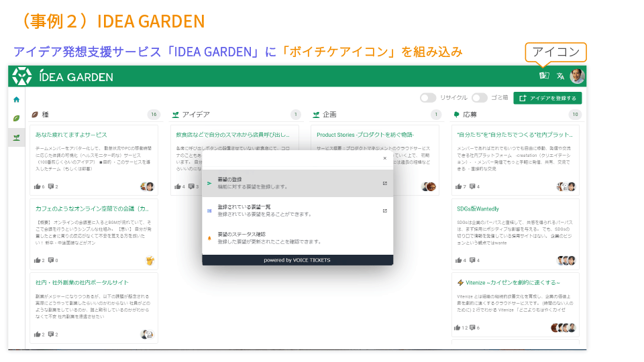644x362 pixels.
Task: Click the IDEA GARDEN logo
Action: 64,76
